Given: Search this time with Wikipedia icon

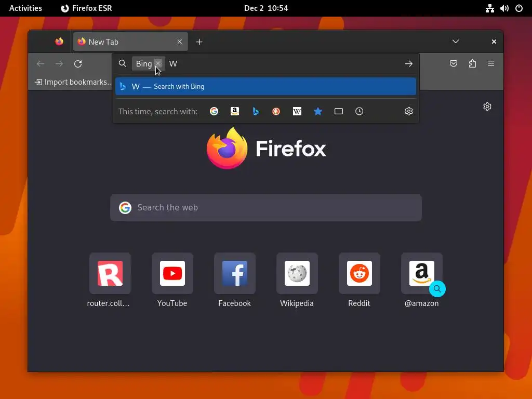Looking at the screenshot, I should pos(297,111).
